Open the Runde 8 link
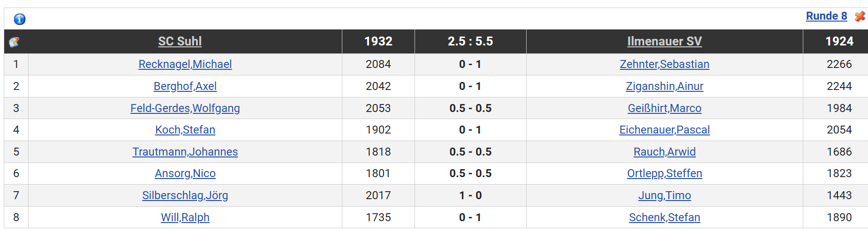868x231 pixels. point(826,16)
